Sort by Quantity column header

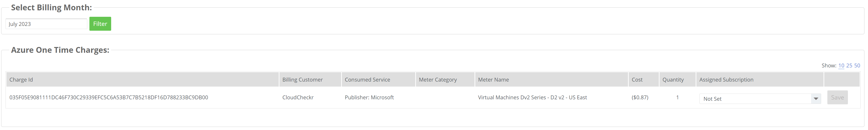(673, 80)
